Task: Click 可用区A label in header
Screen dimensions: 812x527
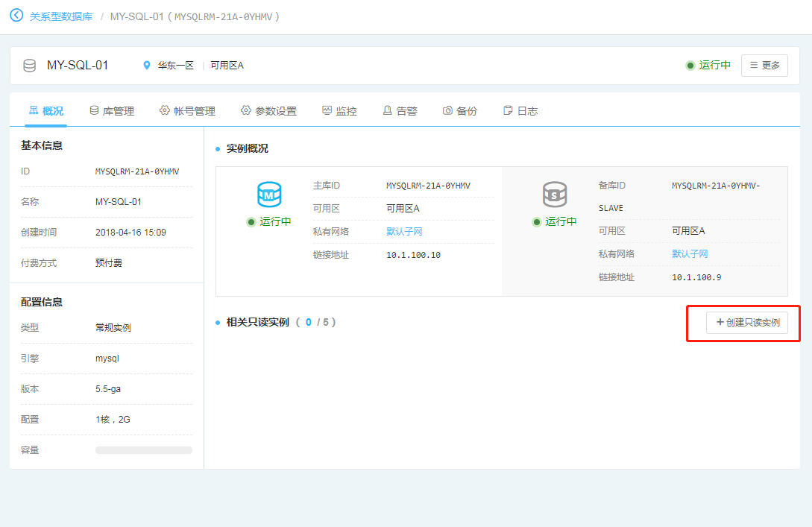Action: point(227,66)
